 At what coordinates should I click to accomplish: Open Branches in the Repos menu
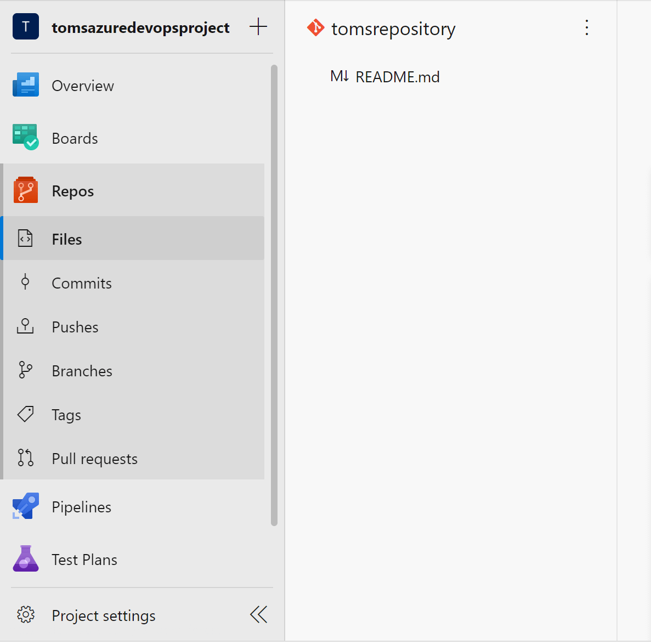82,371
